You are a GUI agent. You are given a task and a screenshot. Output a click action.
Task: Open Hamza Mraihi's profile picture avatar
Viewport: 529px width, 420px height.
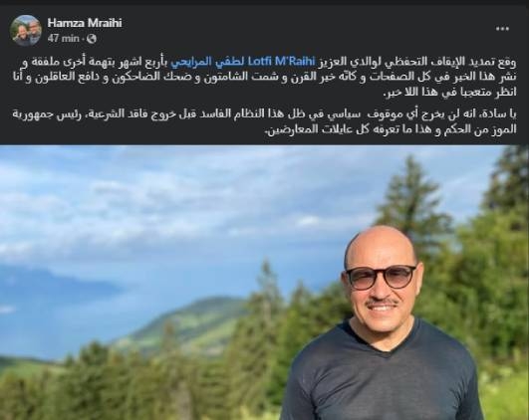pos(26,30)
